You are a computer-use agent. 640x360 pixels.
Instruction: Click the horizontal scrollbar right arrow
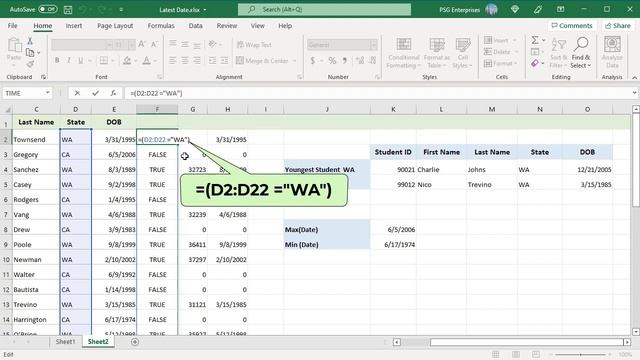coord(627,342)
